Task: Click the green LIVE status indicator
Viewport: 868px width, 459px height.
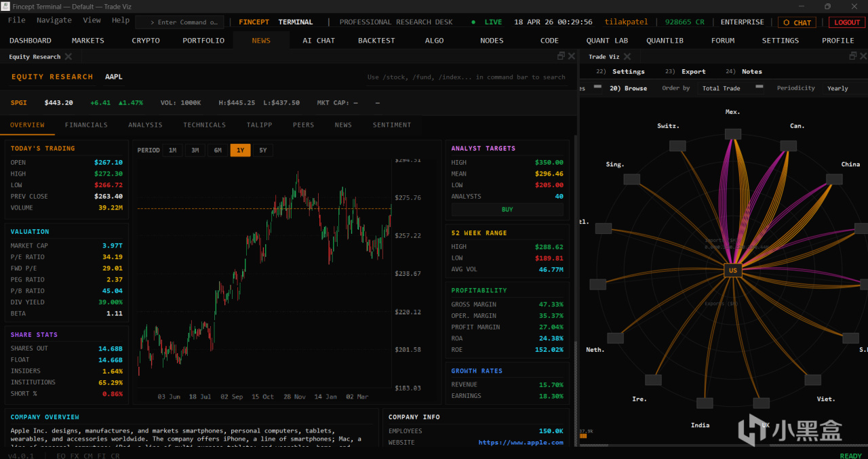Action: click(x=487, y=22)
